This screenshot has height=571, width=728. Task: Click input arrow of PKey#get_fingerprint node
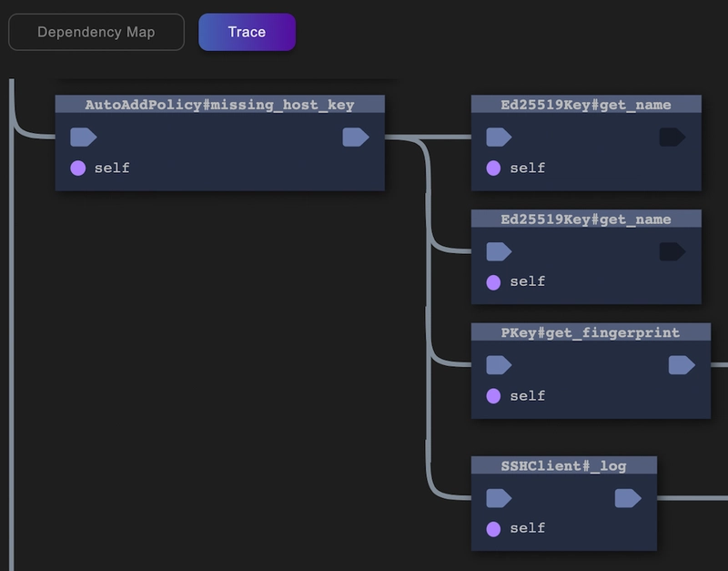(499, 365)
